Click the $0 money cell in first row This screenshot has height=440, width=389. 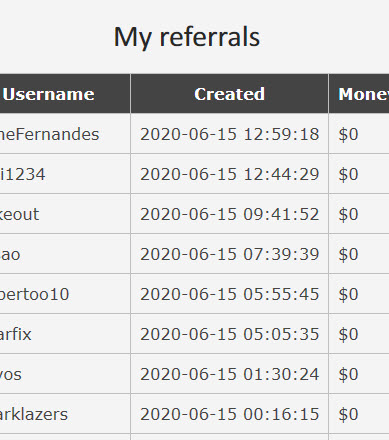[x=348, y=134]
